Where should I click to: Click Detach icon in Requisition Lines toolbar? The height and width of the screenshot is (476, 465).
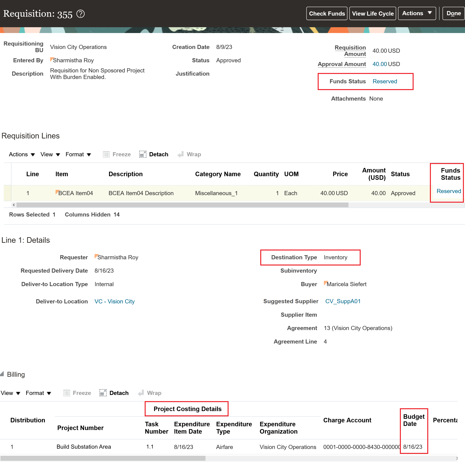(x=143, y=154)
